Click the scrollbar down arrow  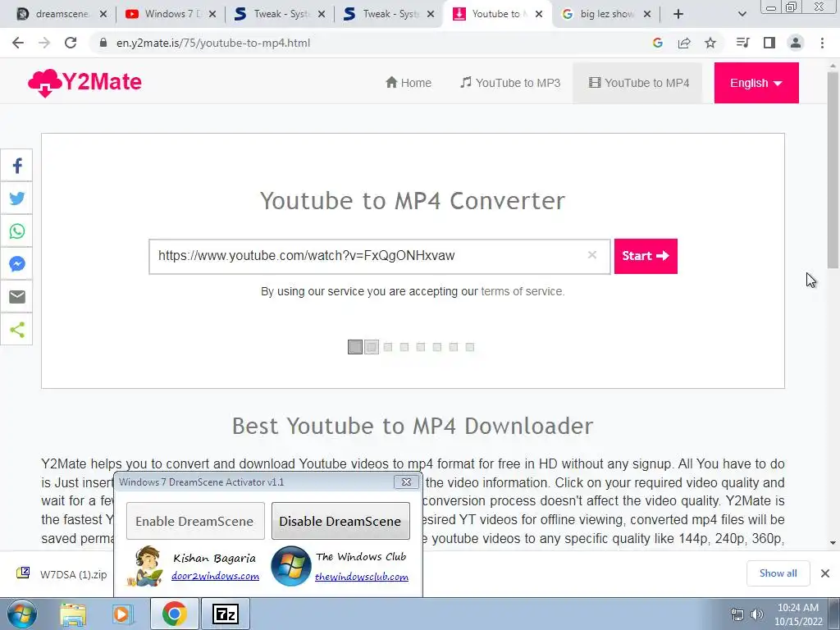pyautogui.click(x=833, y=543)
